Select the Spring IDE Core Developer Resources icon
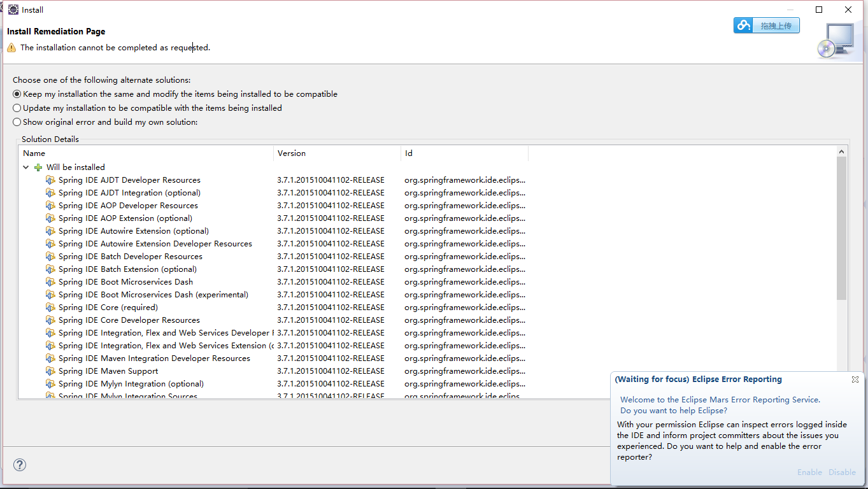 51,320
